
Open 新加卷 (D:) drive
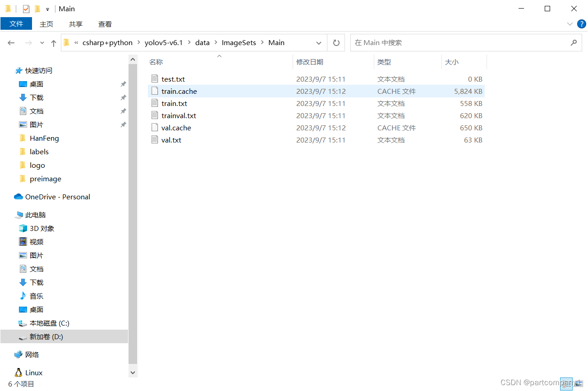46,336
